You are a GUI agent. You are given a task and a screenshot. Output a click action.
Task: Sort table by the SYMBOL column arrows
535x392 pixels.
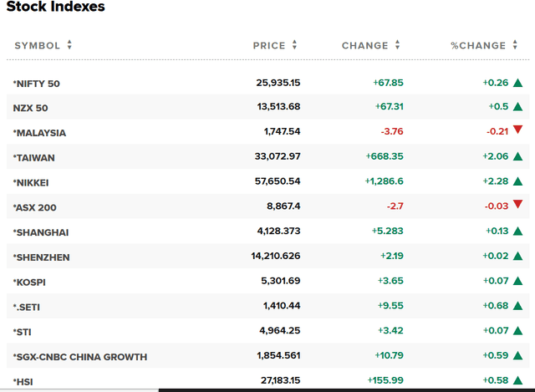tap(69, 44)
